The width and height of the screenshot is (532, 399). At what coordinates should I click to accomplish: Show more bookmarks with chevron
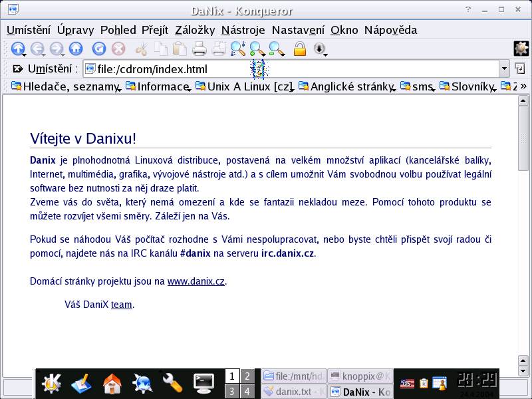click(x=523, y=86)
